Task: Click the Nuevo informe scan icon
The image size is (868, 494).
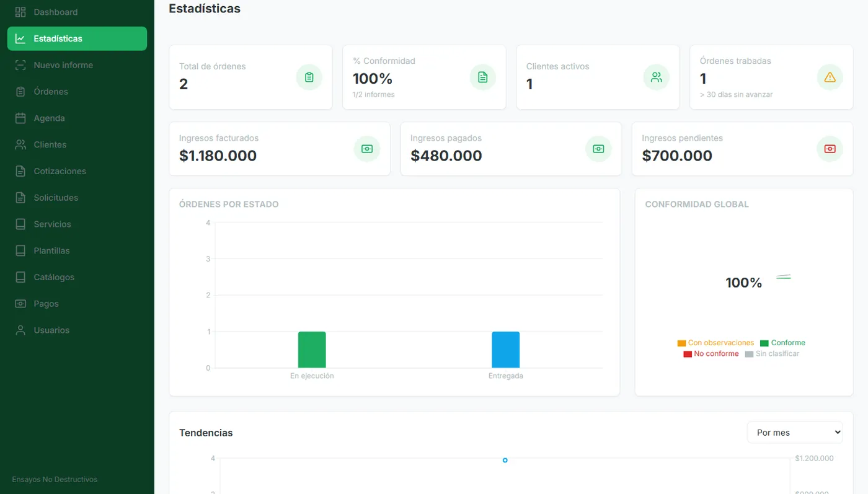Action: pos(20,65)
